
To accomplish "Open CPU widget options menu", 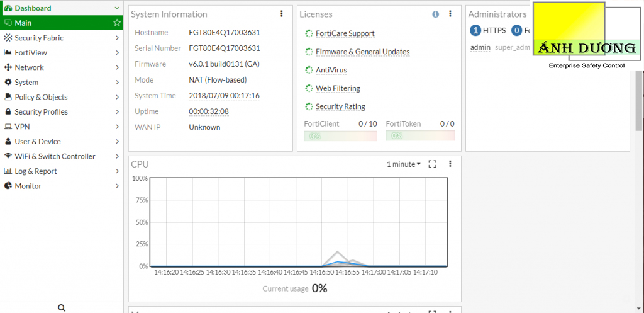I will tap(450, 164).
